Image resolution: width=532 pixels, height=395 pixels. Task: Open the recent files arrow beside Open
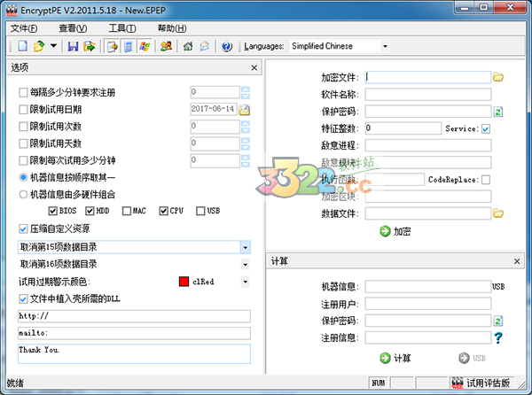(53, 45)
